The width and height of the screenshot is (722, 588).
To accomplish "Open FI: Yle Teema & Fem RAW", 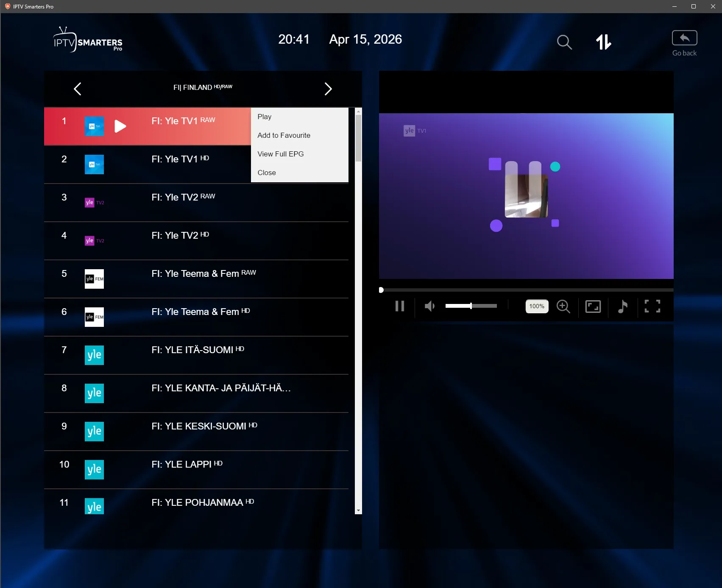I will tap(196, 279).
